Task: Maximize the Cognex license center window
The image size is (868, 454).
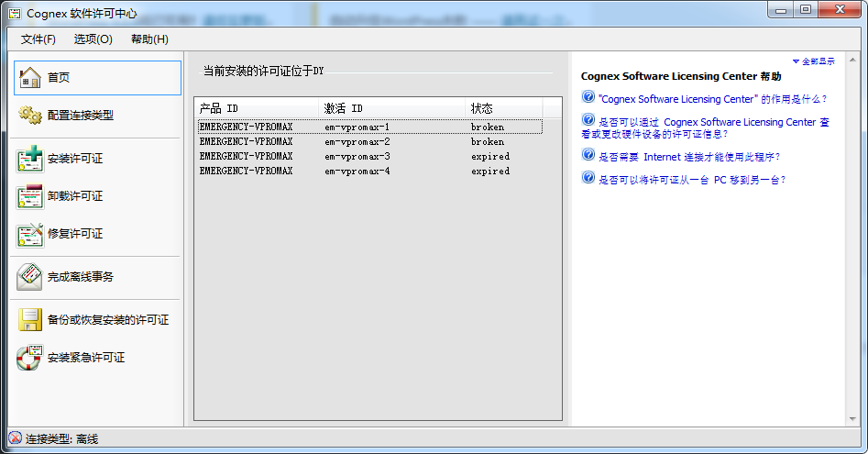Action: tap(806, 9)
